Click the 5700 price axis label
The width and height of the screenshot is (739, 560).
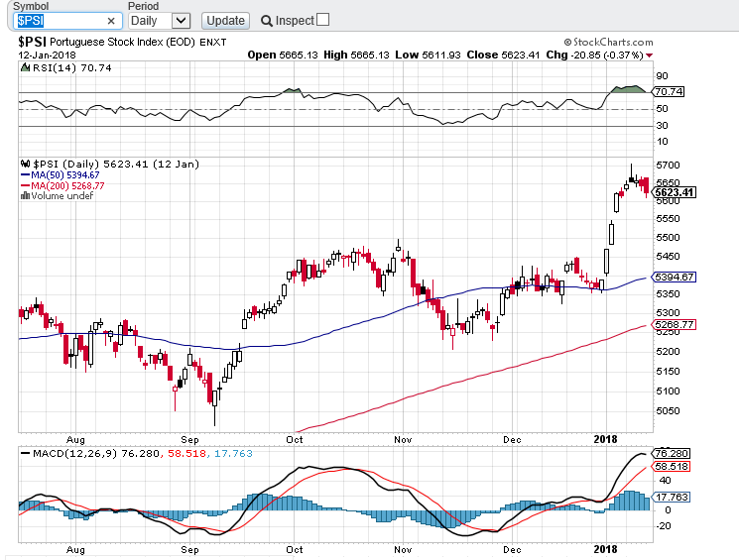pos(669,165)
